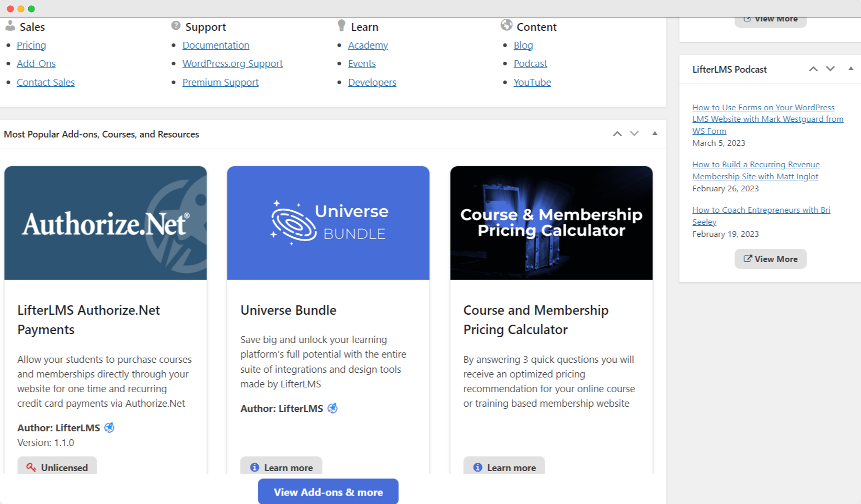Click the February 19, 2023 date
This screenshot has height=504, width=861.
point(726,234)
